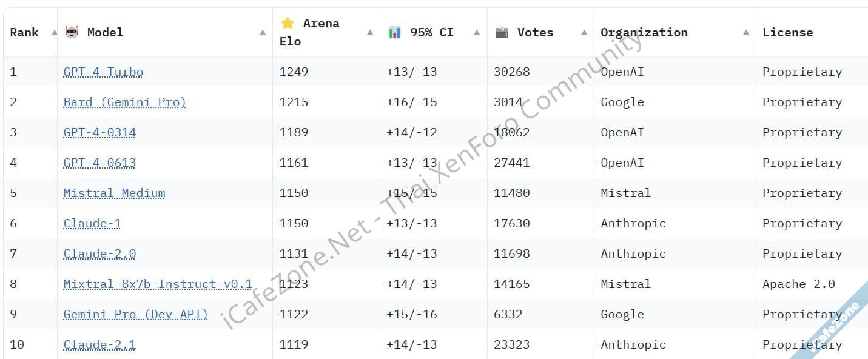868x359 pixels.
Task: Follow the Mistral Medium link
Action: tap(114, 193)
